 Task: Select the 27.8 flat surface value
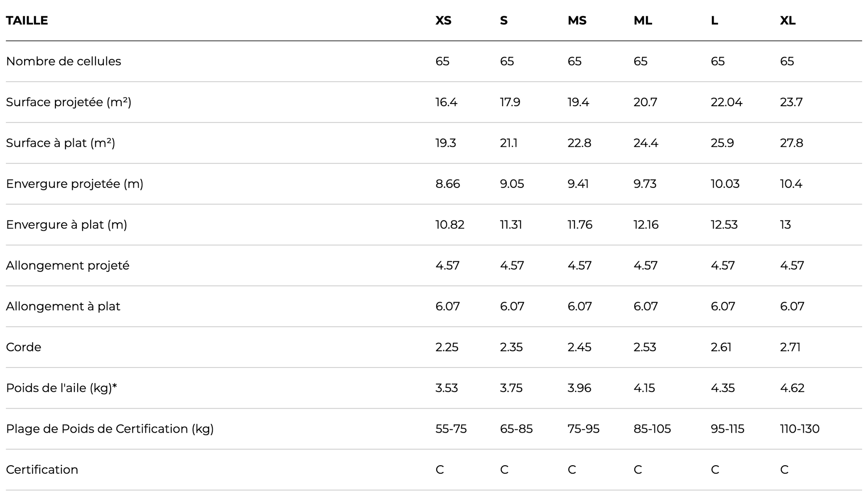791,143
